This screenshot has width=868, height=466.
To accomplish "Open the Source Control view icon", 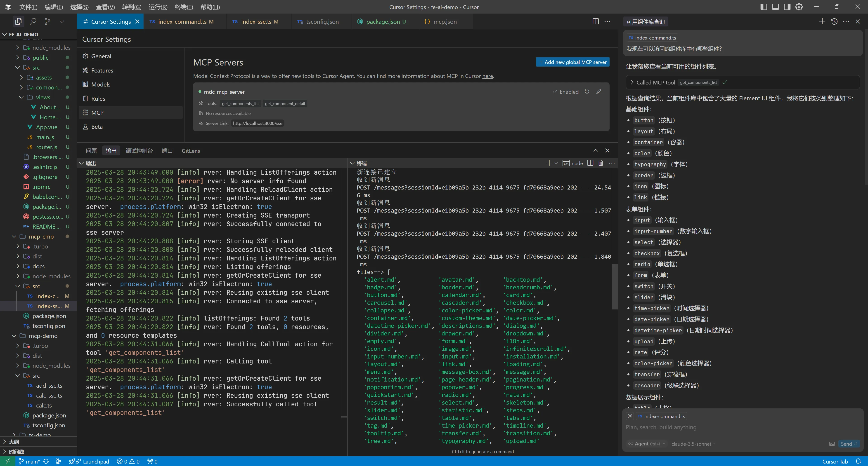I will [47, 21].
